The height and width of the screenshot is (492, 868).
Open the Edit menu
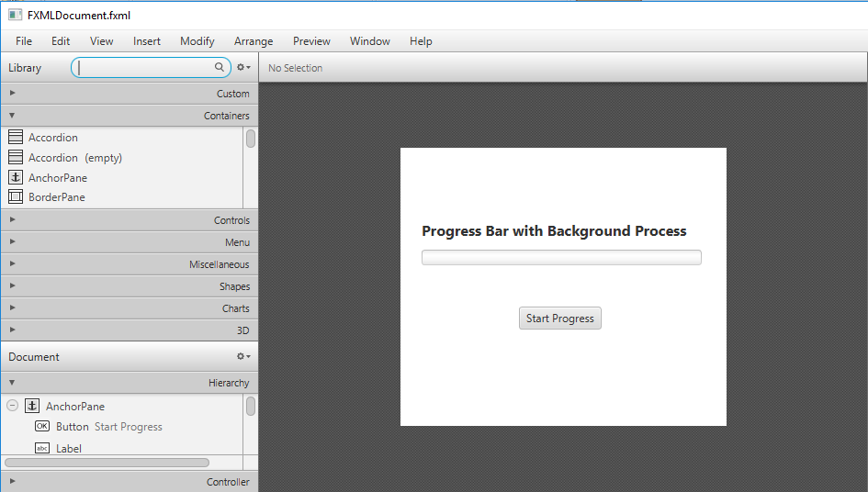[x=61, y=41]
